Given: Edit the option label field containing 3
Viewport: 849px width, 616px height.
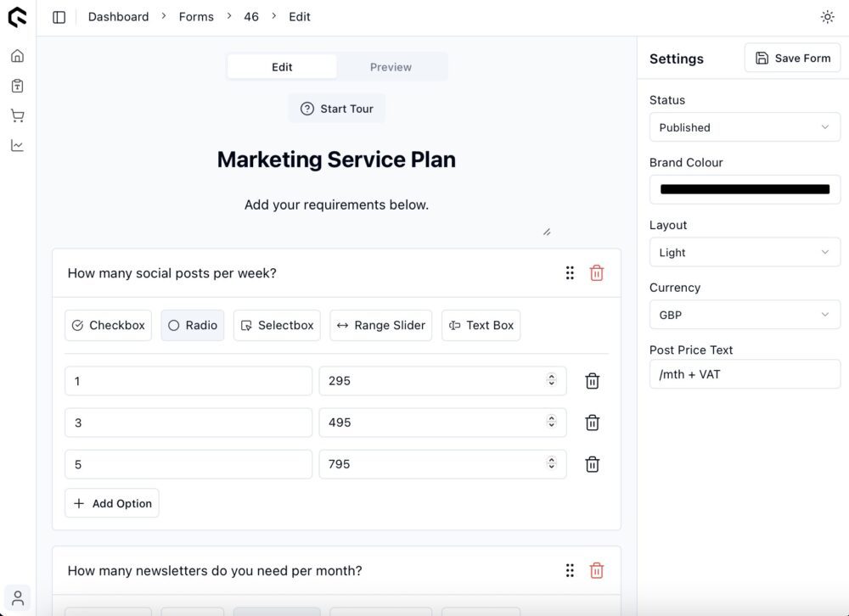Looking at the screenshot, I should [188, 423].
